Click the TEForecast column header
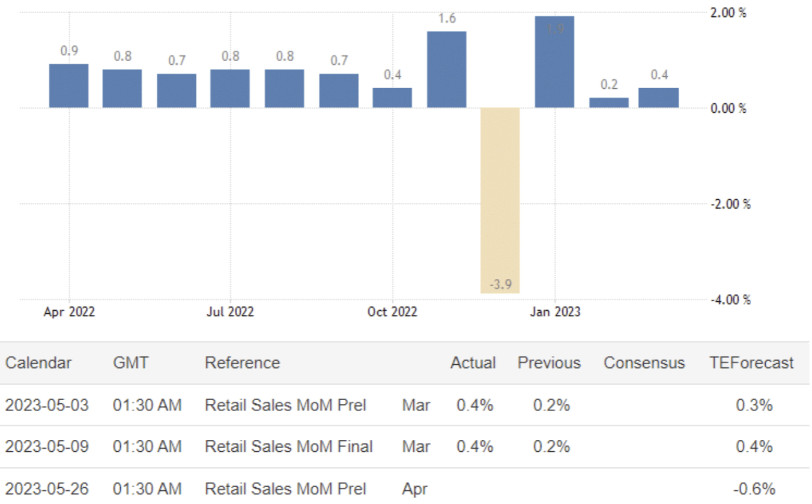 pos(751,363)
